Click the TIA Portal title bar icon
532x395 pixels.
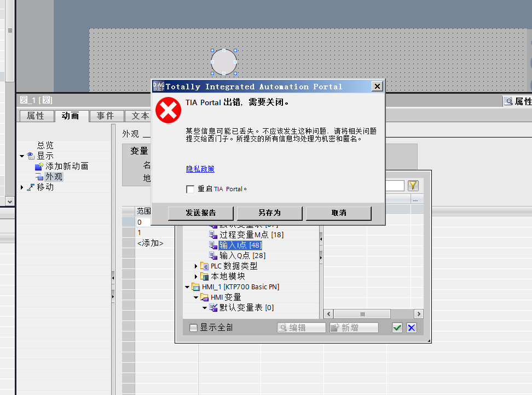tap(158, 86)
